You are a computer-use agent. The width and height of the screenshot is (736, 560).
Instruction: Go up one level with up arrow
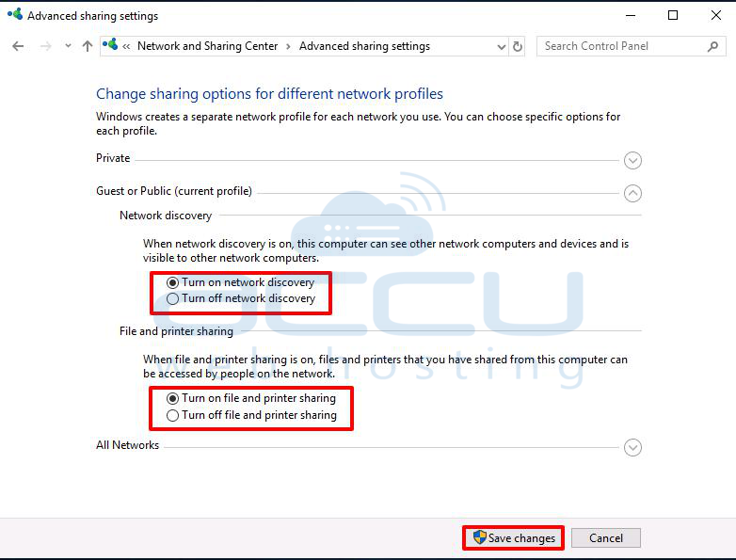(x=88, y=46)
